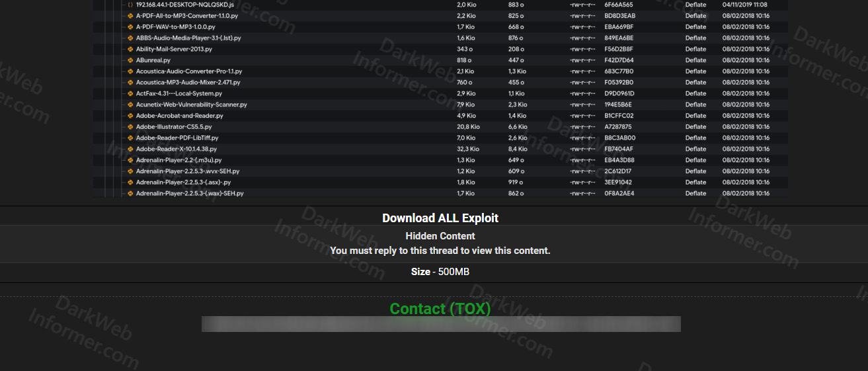868x371 pixels.
Task: Click the file icon beside Adrenalin-Player-2.2-(.m3u).py
Action: [130, 160]
